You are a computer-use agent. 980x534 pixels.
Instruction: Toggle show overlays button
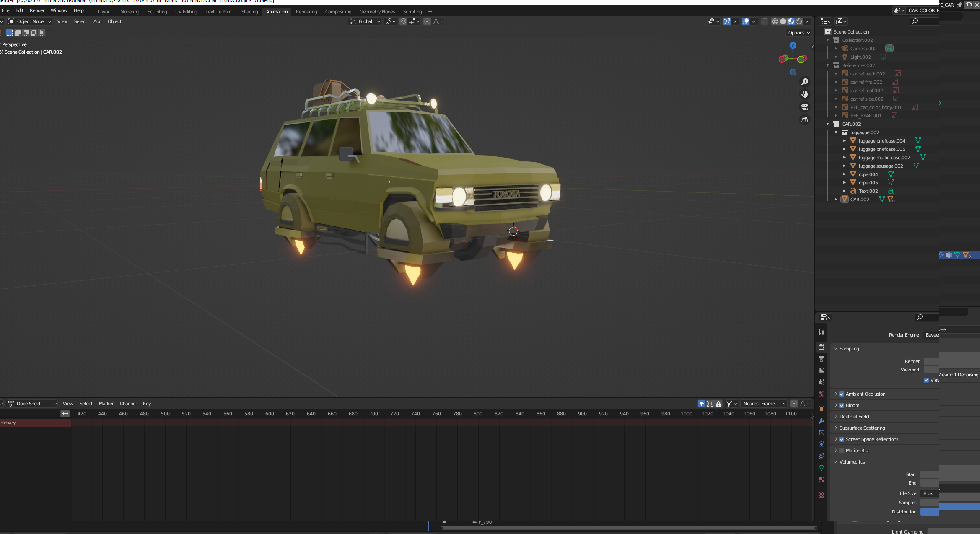pyautogui.click(x=746, y=21)
